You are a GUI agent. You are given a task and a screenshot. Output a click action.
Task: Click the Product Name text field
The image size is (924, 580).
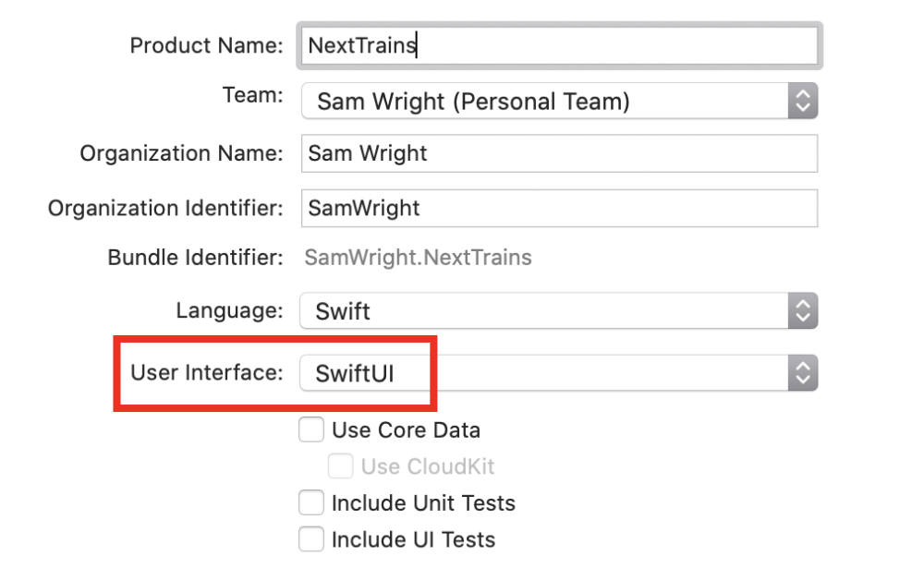(559, 45)
